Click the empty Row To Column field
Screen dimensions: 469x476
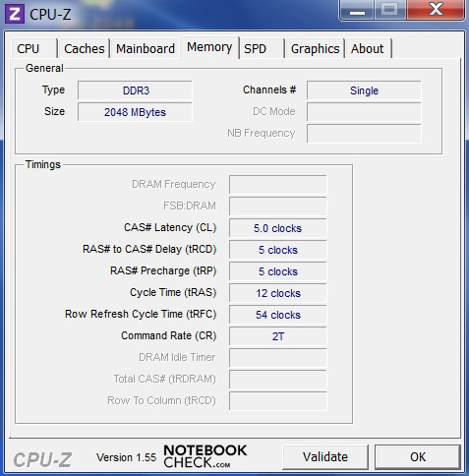(x=278, y=401)
